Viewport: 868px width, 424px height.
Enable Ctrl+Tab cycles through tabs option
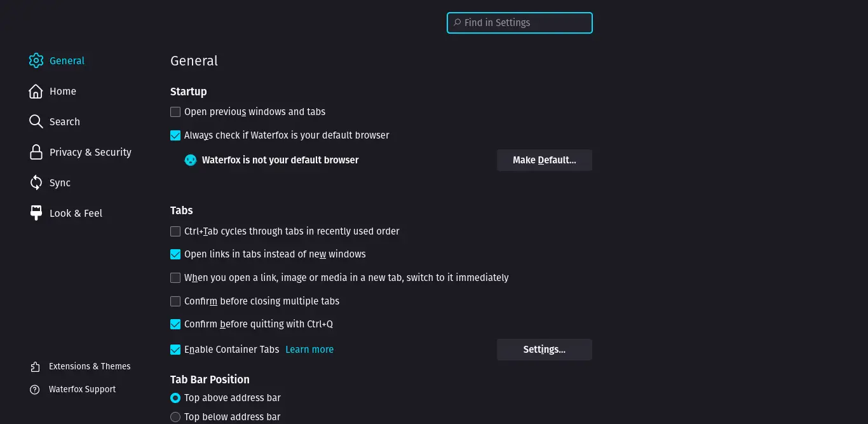point(175,231)
